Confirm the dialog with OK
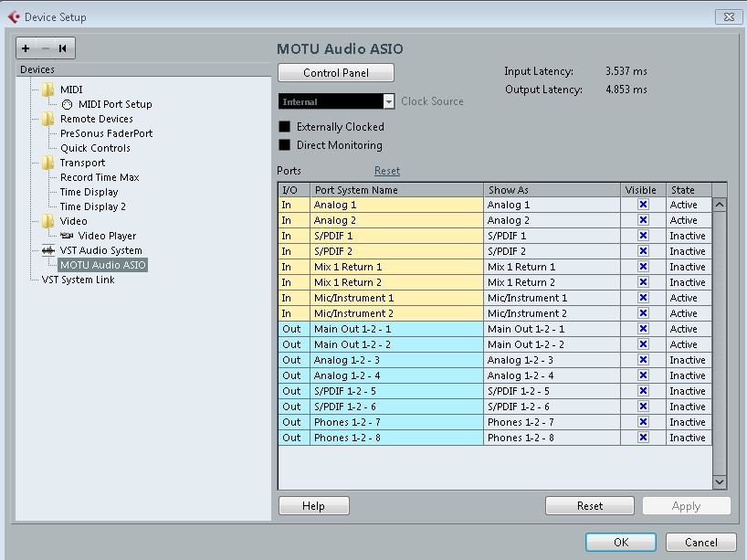Image resolution: width=747 pixels, height=560 pixels. [x=621, y=543]
